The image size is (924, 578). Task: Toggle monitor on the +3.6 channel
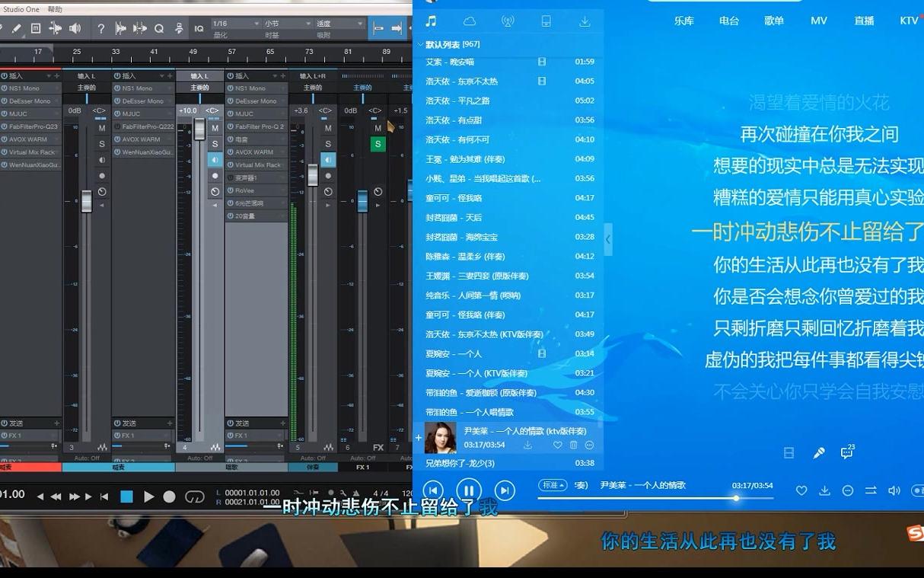click(327, 160)
